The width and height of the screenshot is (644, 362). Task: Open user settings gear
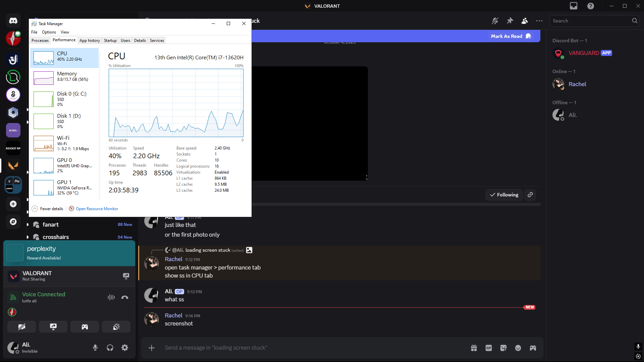tap(125, 348)
